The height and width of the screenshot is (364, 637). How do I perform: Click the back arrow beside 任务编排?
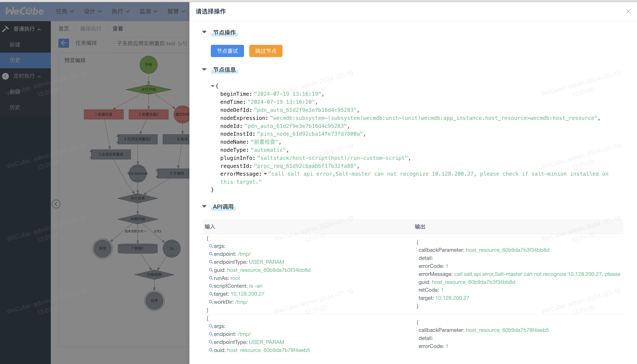(63, 43)
